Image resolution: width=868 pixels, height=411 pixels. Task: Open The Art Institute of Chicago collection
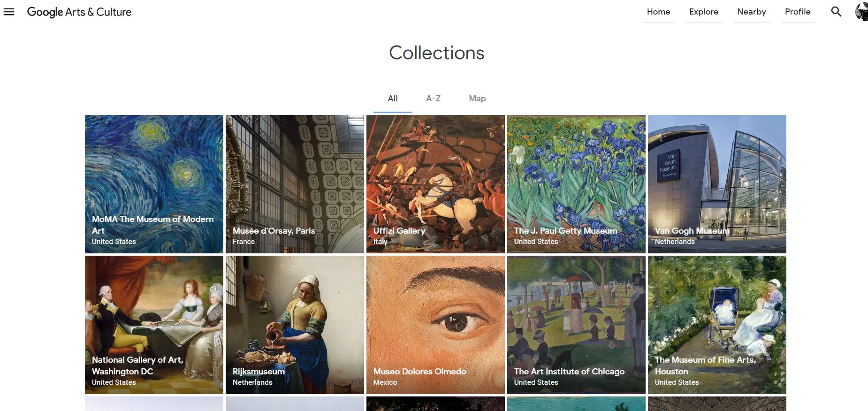coord(576,325)
